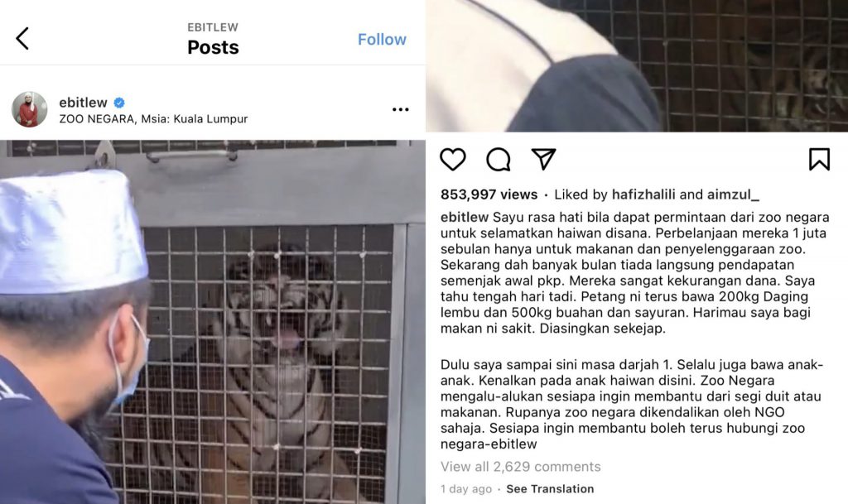Tap the cropped video at top right
This screenshot has width=848, height=504.
(637, 66)
